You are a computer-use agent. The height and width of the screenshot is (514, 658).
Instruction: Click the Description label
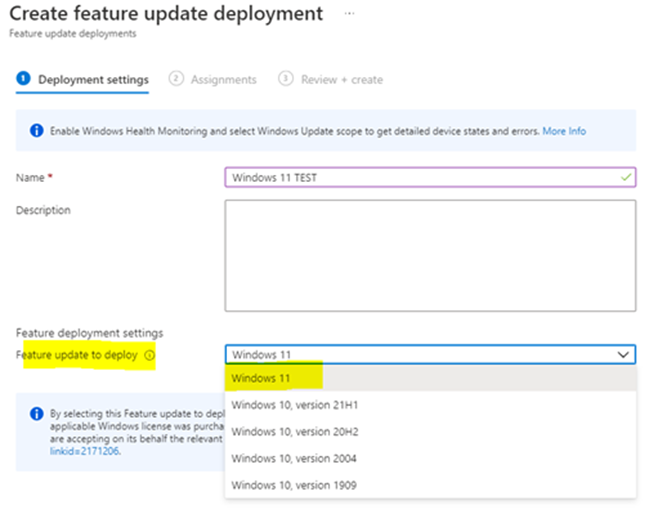pos(43,210)
